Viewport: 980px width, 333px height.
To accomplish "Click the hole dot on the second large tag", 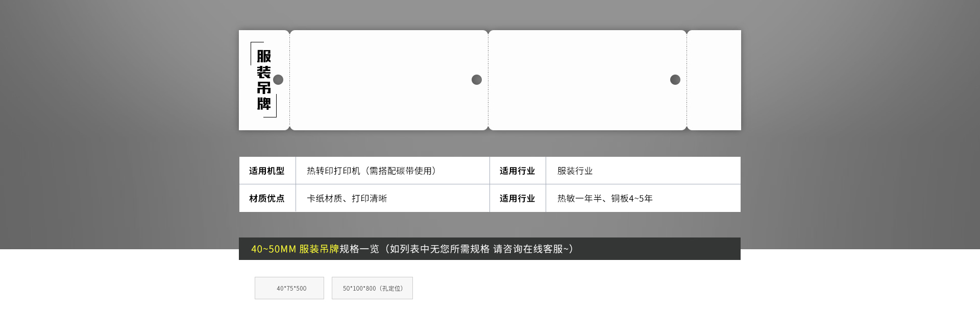I will 675,80.
